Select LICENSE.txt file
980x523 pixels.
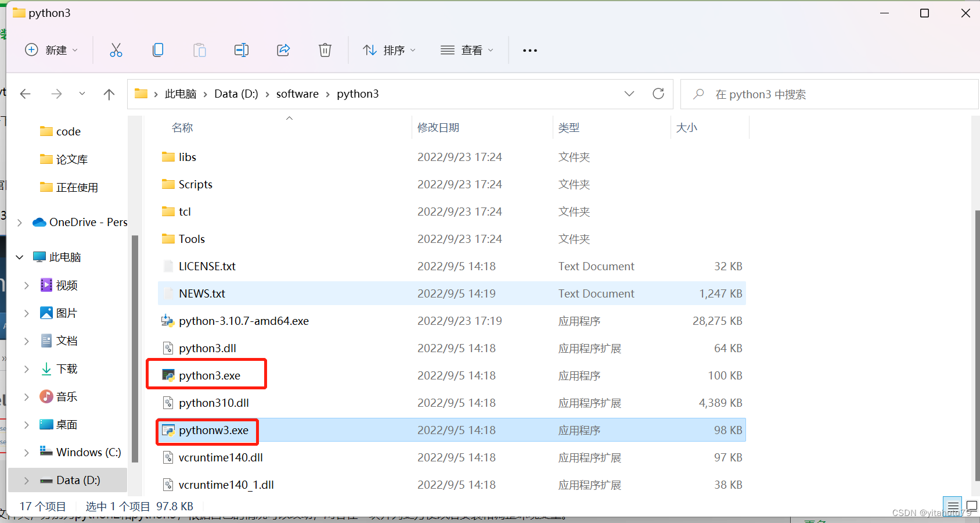(x=452, y=266)
